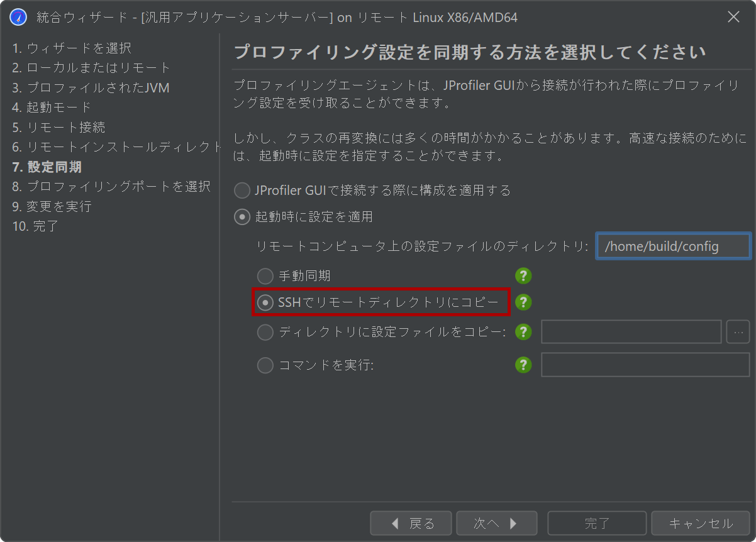
Task: Open help for コマンドを実行 option
Action: tap(523, 365)
